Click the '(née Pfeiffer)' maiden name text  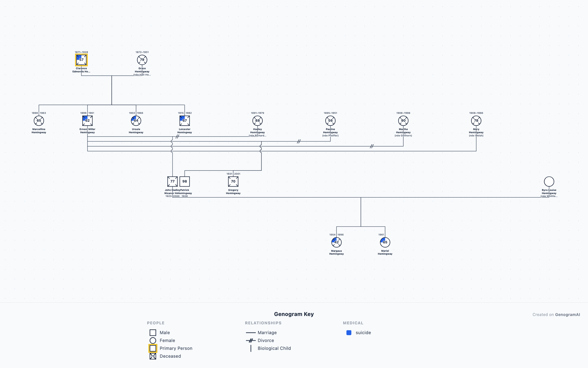(330, 136)
